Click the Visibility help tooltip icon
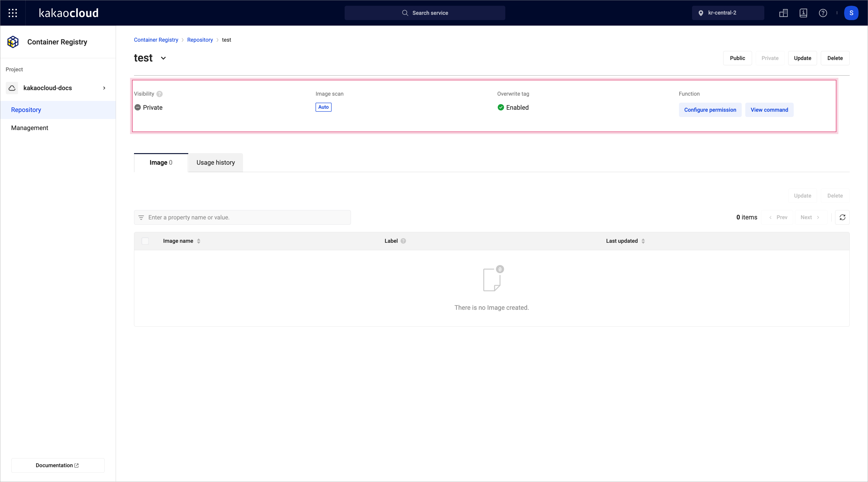Viewport: 868px width, 482px height. coord(159,94)
